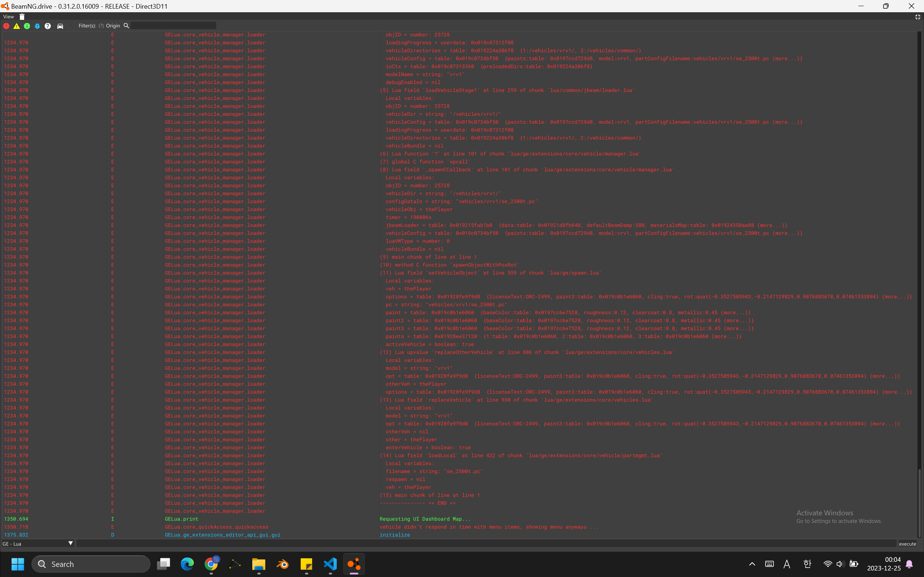Click the Lua command input field
Screen dimensions: 924x577
[x=485, y=543]
